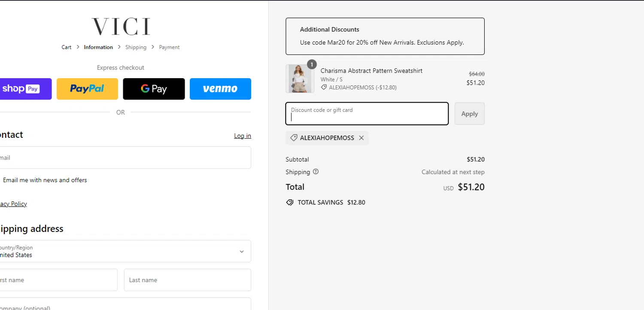Select the Payment breadcrumb step
The height and width of the screenshot is (310, 644).
point(169,47)
